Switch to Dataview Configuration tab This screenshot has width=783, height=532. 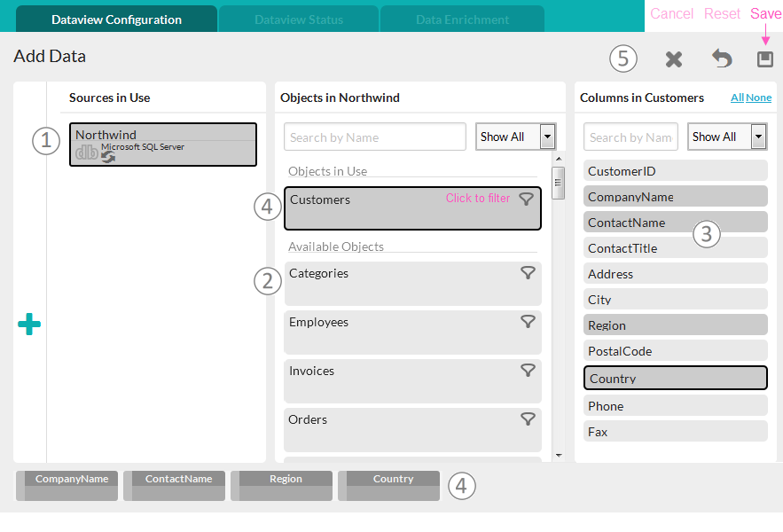[116, 19]
